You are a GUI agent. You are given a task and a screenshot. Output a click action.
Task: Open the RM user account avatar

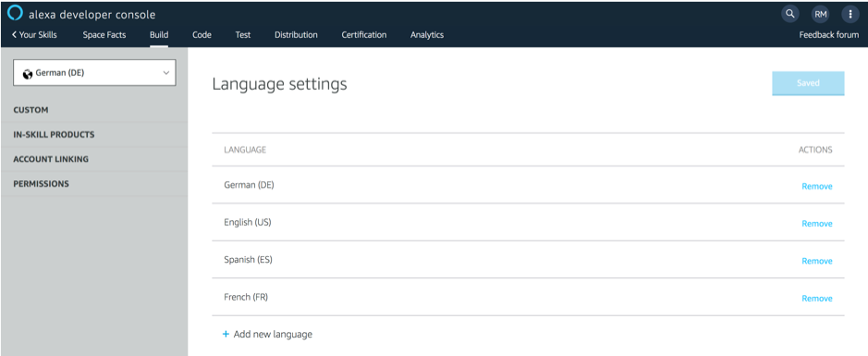click(820, 15)
